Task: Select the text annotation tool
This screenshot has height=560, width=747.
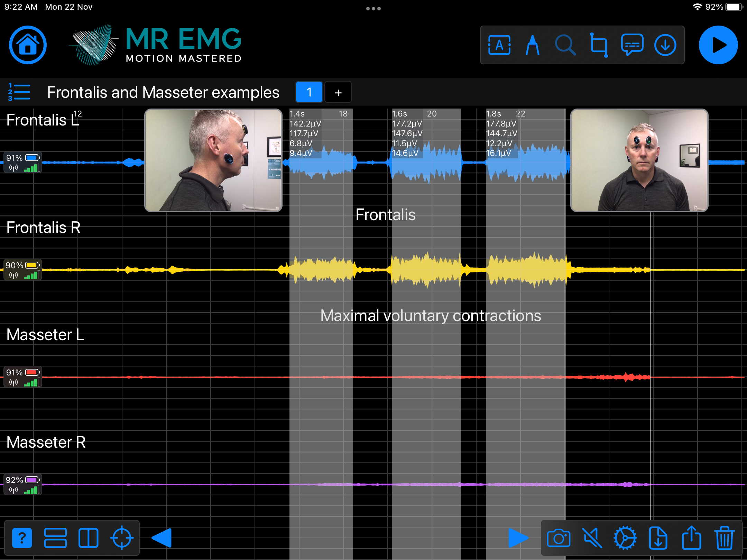Action: [499, 45]
